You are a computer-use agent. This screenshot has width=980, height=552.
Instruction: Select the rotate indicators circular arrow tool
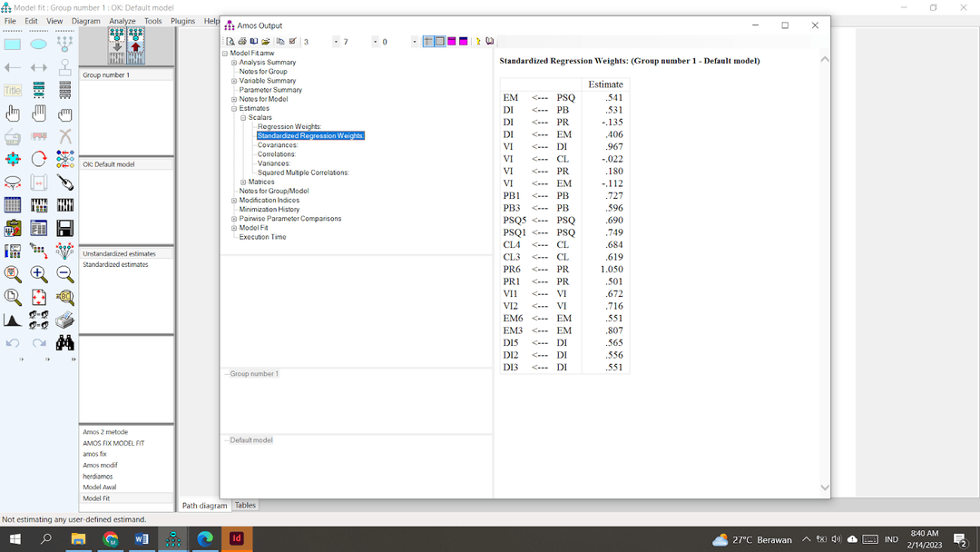click(39, 160)
